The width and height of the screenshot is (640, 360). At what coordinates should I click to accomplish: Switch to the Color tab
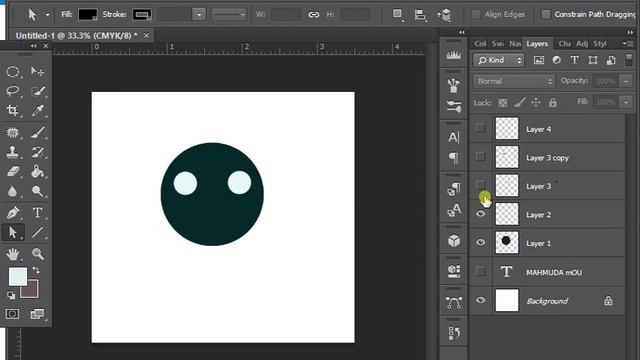coord(480,43)
